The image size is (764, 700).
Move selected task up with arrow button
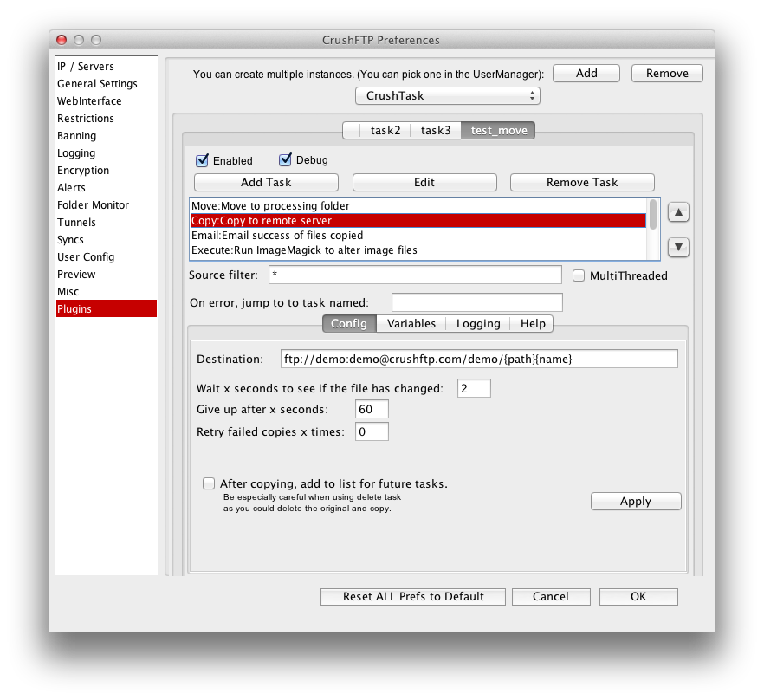coord(677,212)
